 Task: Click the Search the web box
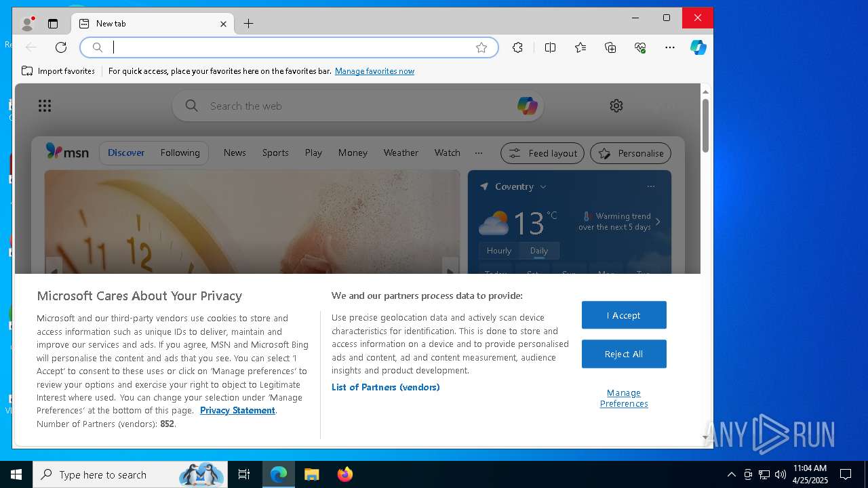pos(358,106)
